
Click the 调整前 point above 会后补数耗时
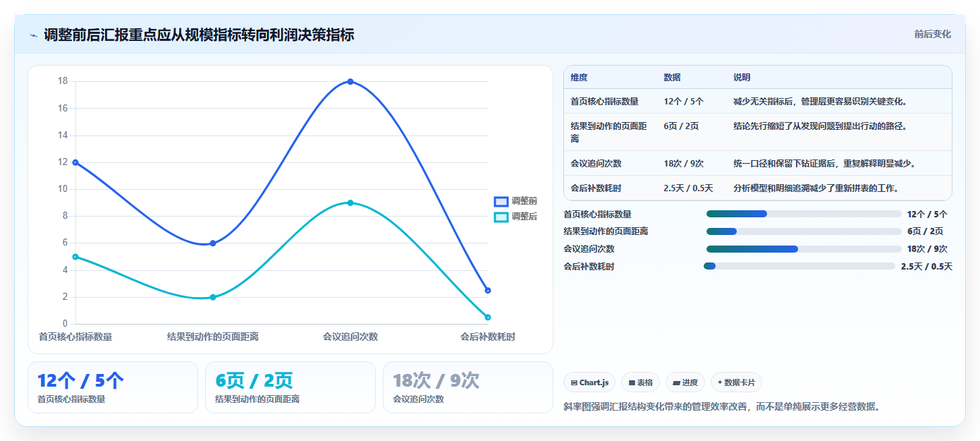coord(488,291)
